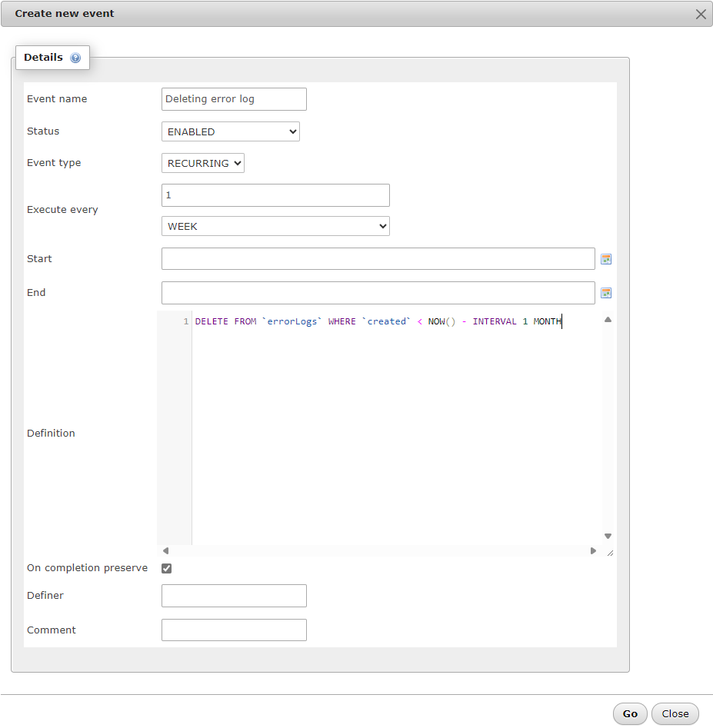Image resolution: width=713 pixels, height=728 pixels.
Task: Open the Start date calendar picker
Action: coord(606,259)
